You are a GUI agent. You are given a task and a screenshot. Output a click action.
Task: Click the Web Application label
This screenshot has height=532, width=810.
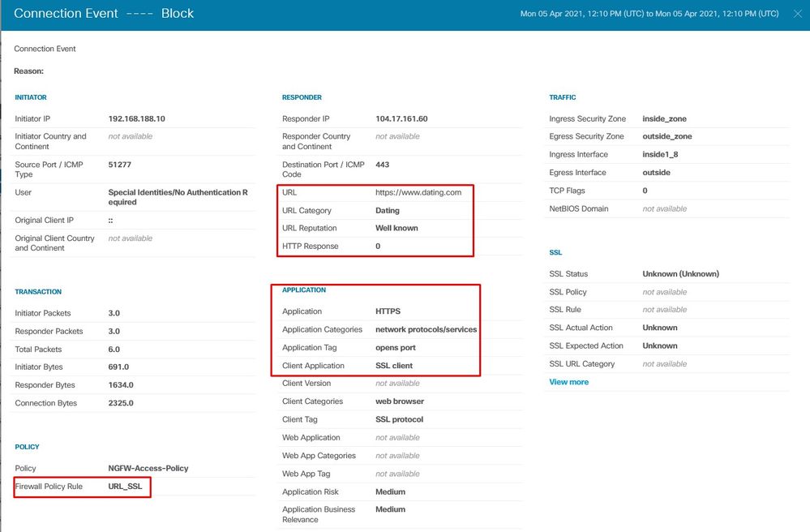(x=311, y=437)
